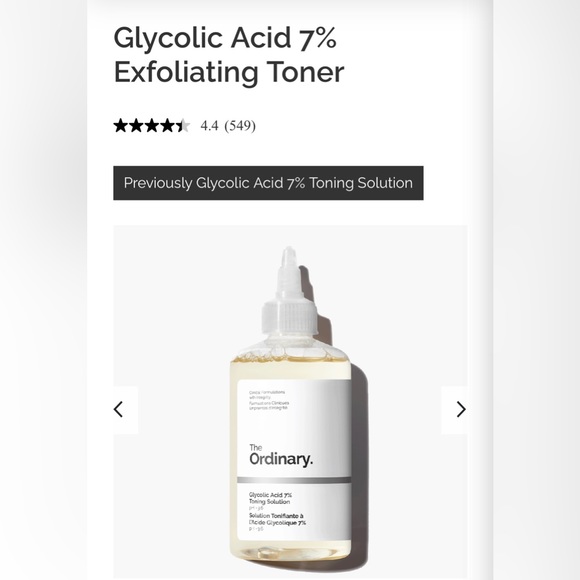The height and width of the screenshot is (580, 580).
Task: Open the toner bottle product image
Action: pyautogui.click(x=290, y=401)
